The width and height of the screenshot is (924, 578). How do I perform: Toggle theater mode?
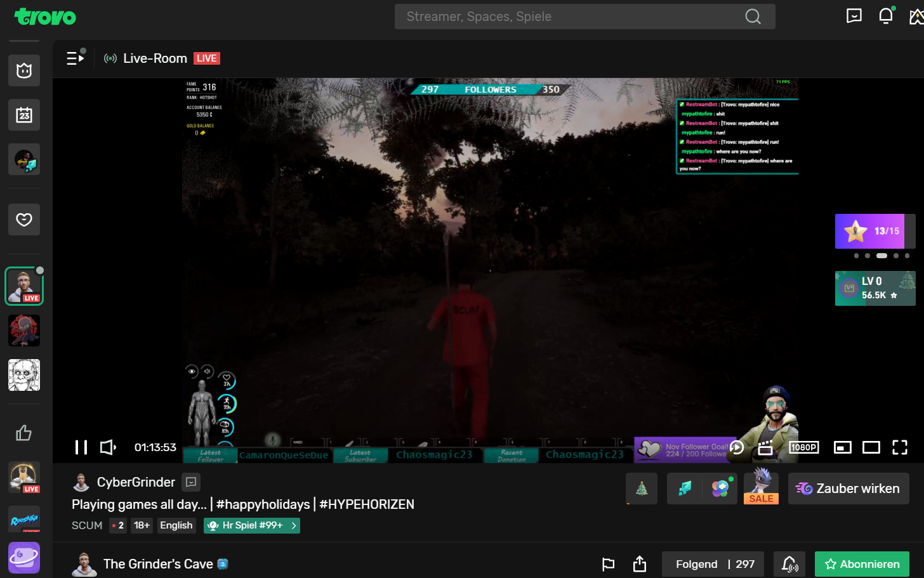click(x=871, y=447)
